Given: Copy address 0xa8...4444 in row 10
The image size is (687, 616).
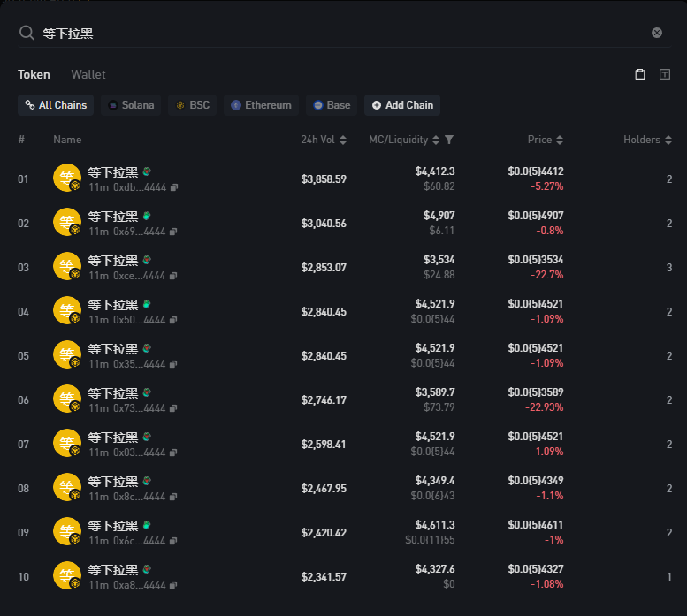Looking at the screenshot, I should point(173,585).
